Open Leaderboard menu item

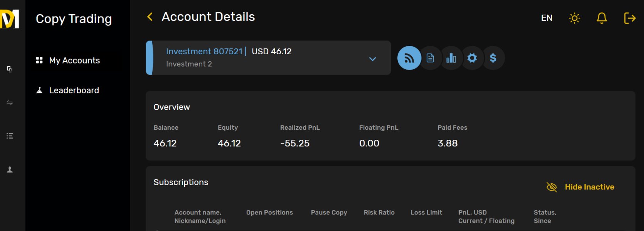click(67, 90)
